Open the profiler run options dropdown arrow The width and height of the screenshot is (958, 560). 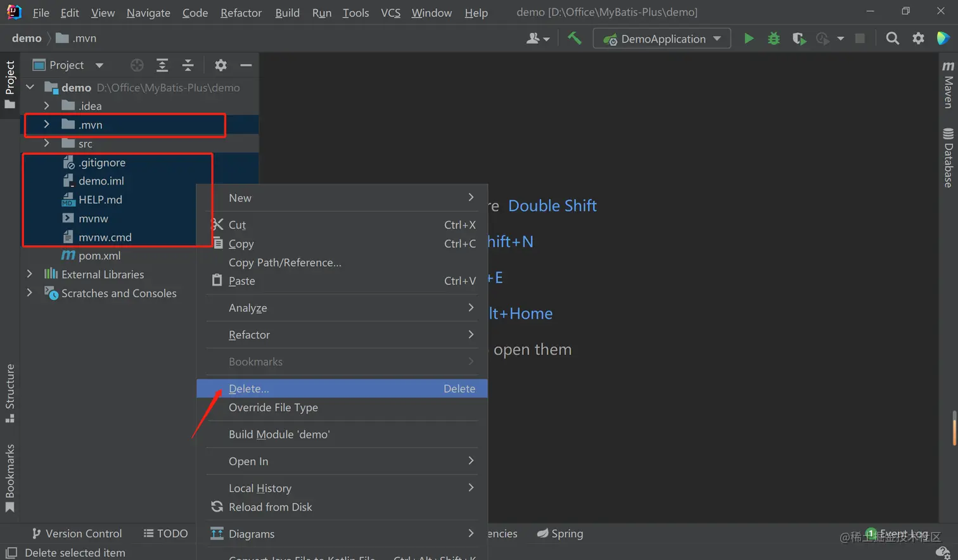point(840,39)
